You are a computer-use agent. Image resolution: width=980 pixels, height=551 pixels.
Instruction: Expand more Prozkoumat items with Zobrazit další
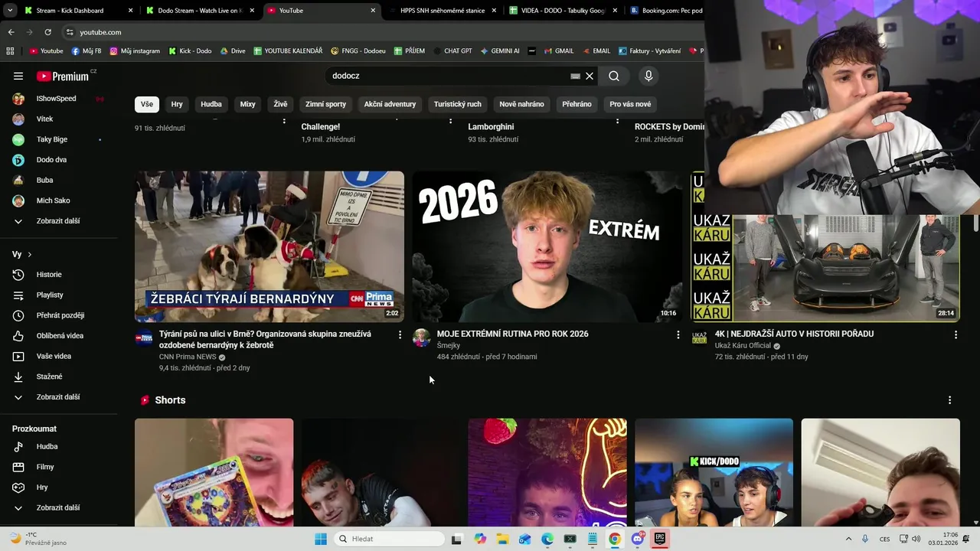[x=59, y=507]
